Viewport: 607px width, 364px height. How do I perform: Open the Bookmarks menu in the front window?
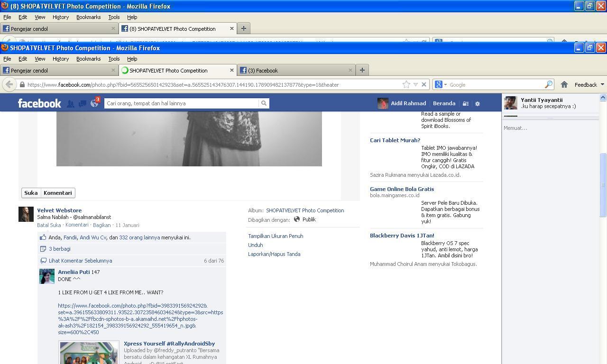[89, 59]
